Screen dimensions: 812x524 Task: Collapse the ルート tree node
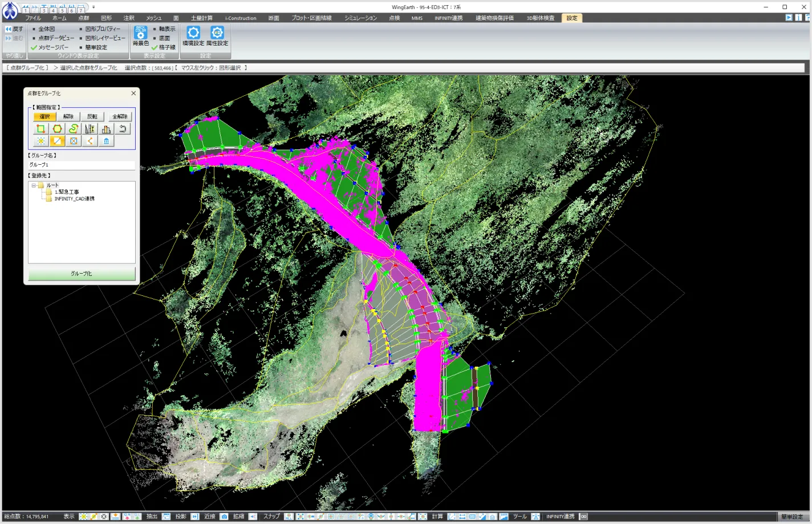[x=34, y=185]
